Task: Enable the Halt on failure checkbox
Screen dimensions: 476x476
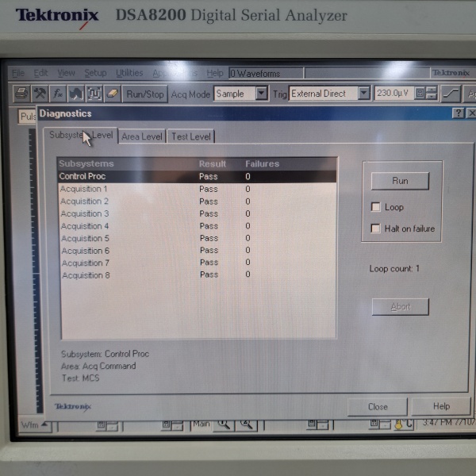Action: [x=375, y=228]
